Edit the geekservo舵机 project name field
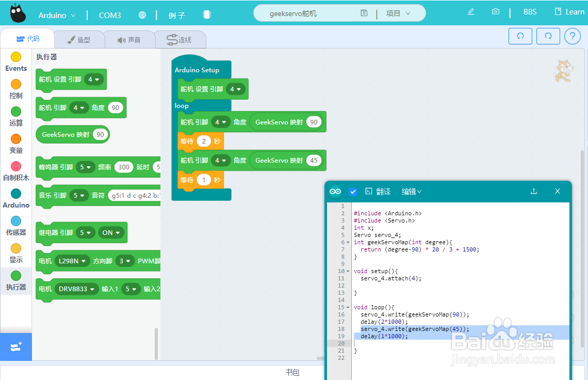The width and height of the screenshot is (588, 380). tap(293, 13)
